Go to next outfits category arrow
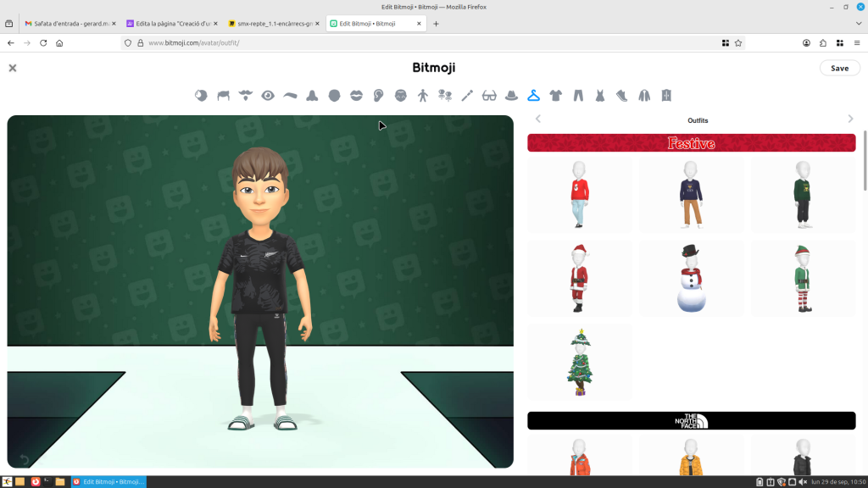Image resolution: width=868 pixels, height=488 pixels. (850, 119)
